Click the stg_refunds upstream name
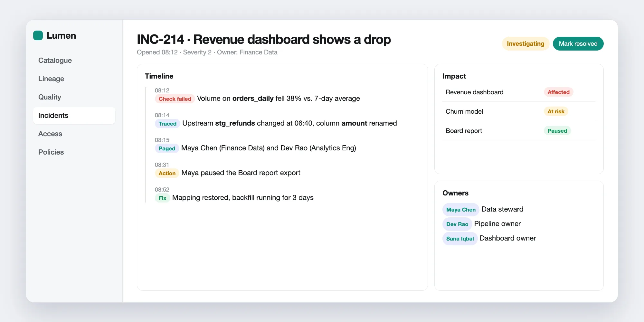 coord(235,123)
